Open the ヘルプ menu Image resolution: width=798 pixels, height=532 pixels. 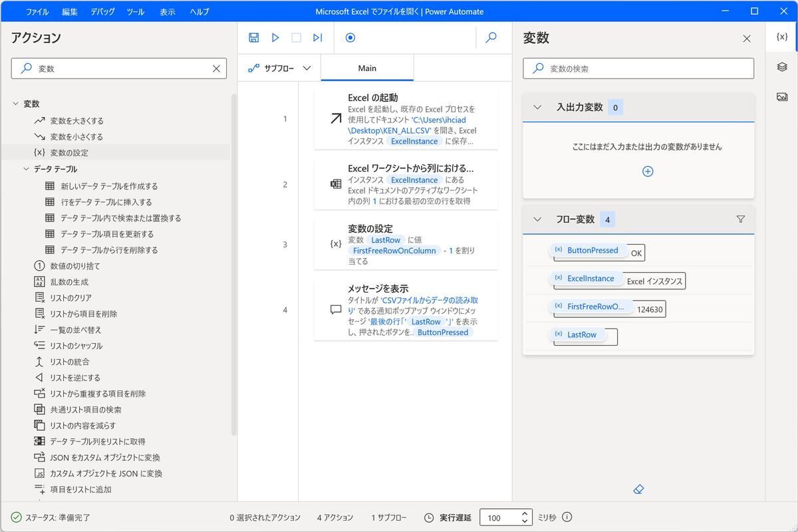[x=199, y=11]
